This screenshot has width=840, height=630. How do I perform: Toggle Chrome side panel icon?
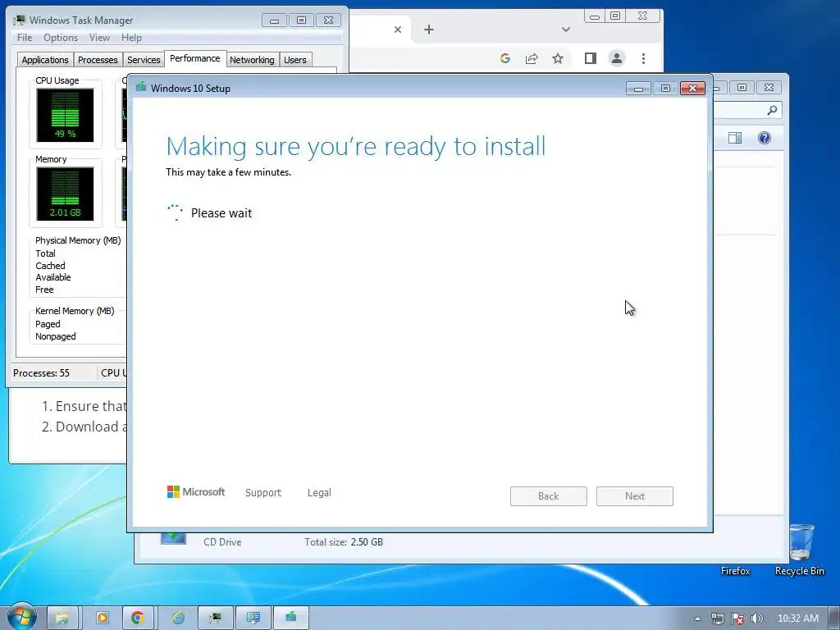591,58
